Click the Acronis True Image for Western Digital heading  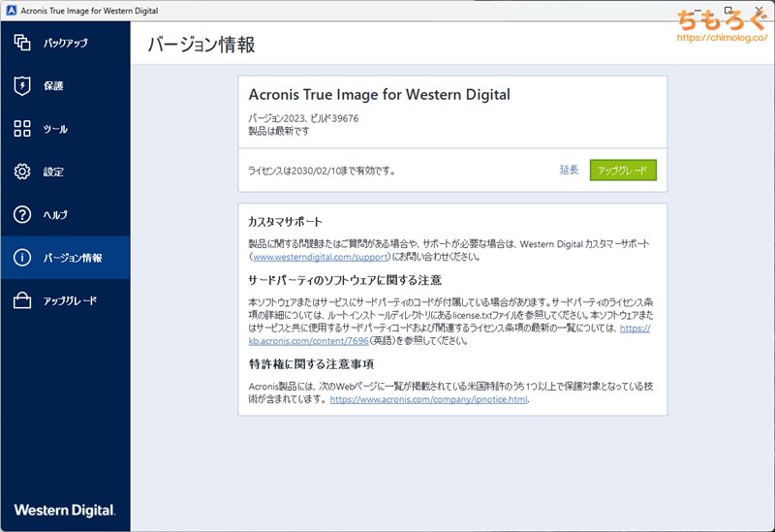point(379,94)
